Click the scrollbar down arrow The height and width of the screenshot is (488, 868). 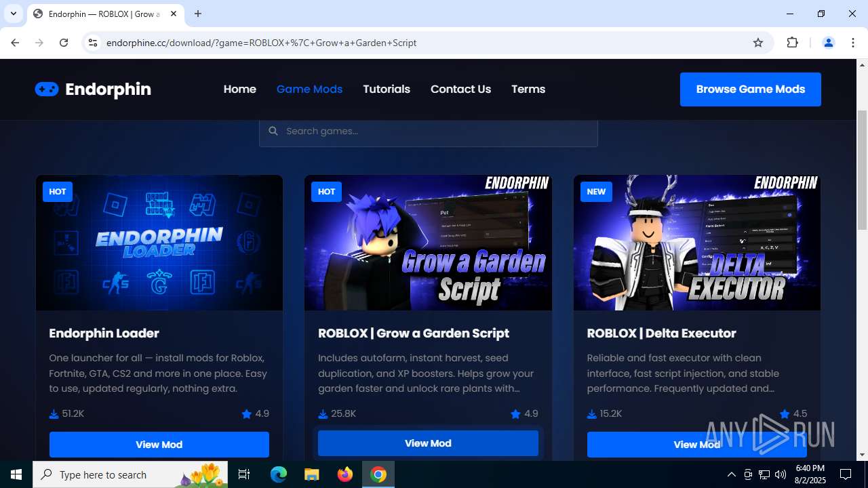862,455
